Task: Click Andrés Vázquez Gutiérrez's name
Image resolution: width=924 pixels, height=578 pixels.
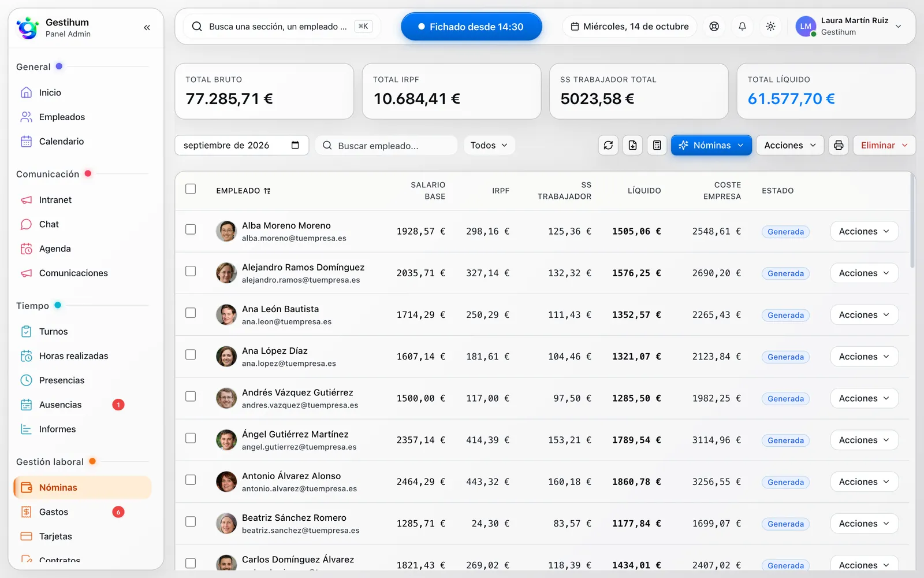Action: pos(297,392)
